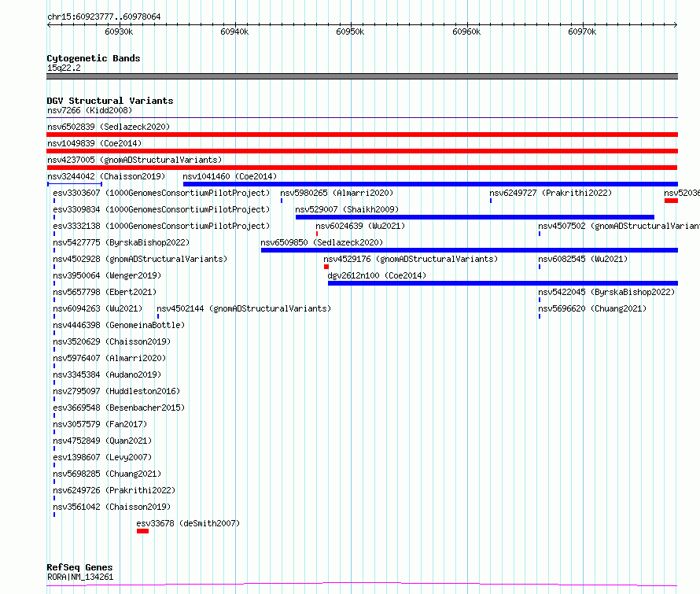
Task: Open nsv4507502 gnomADStructuralVariants label
Action: (x=619, y=226)
